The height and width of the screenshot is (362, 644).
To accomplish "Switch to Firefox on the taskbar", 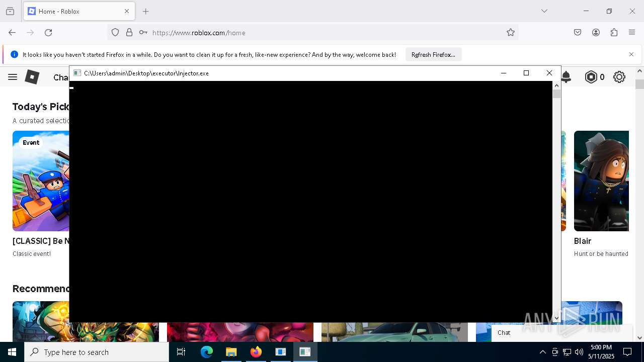I will click(256, 352).
